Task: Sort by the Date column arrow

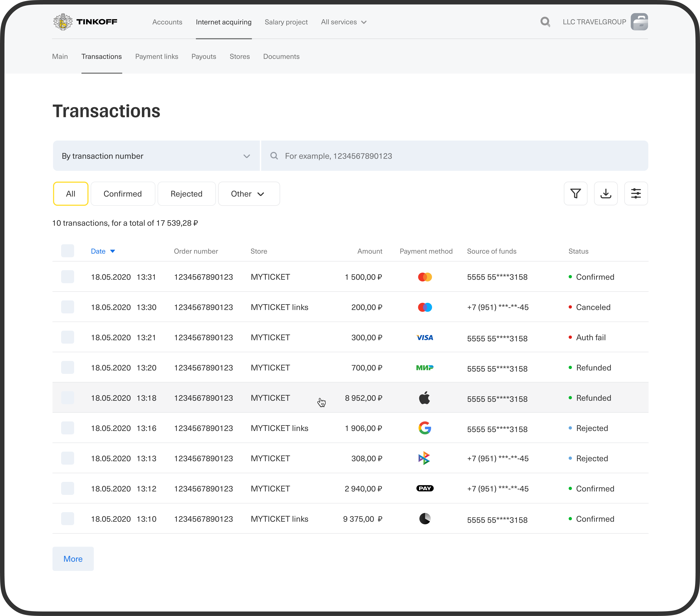Action: pyautogui.click(x=113, y=251)
